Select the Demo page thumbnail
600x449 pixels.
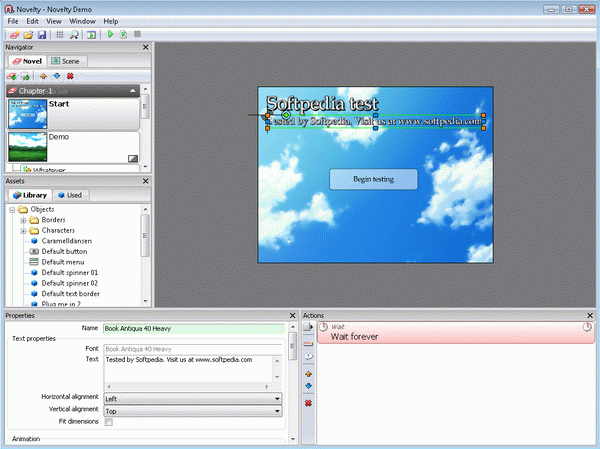[x=28, y=147]
